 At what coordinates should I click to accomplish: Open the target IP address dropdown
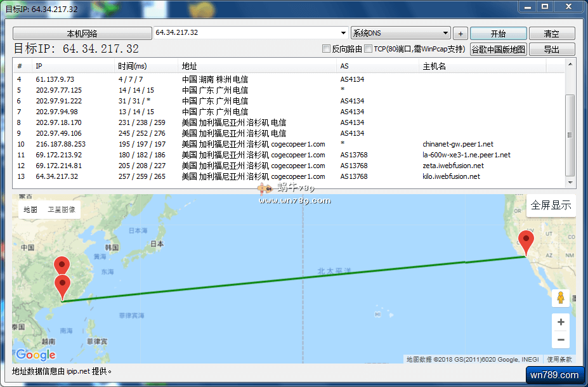(x=343, y=33)
